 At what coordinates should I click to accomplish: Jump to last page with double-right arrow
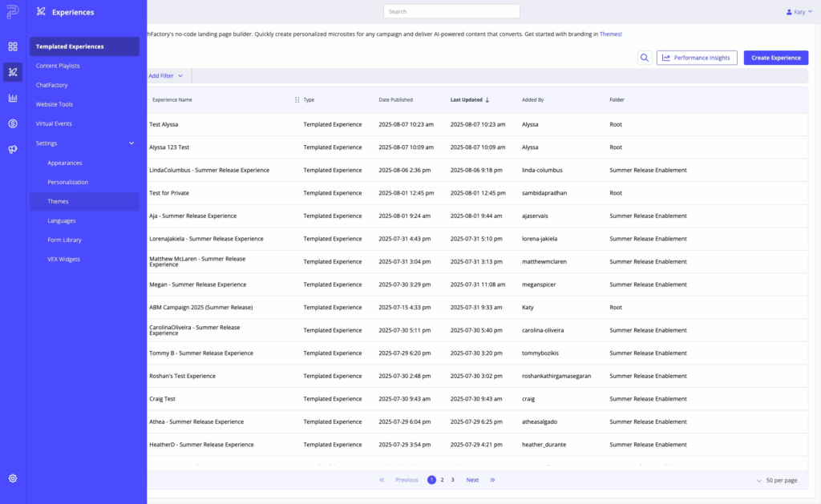click(x=492, y=480)
